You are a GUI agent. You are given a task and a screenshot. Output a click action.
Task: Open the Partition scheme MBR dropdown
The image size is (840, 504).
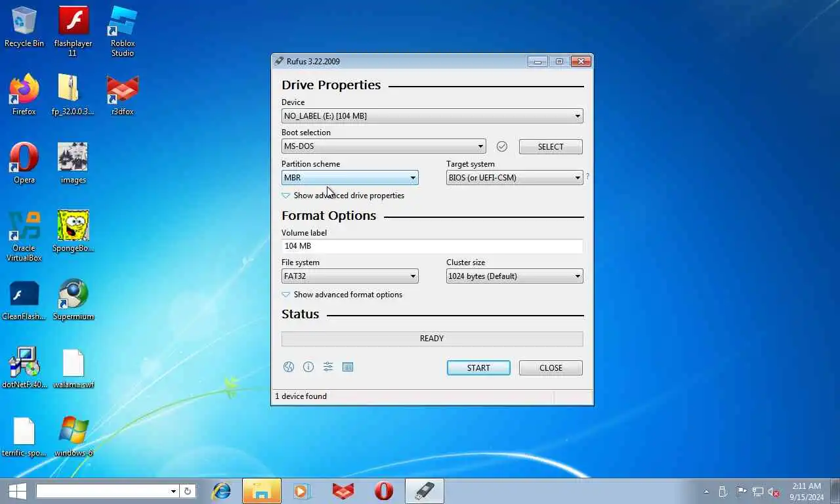coord(350,178)
